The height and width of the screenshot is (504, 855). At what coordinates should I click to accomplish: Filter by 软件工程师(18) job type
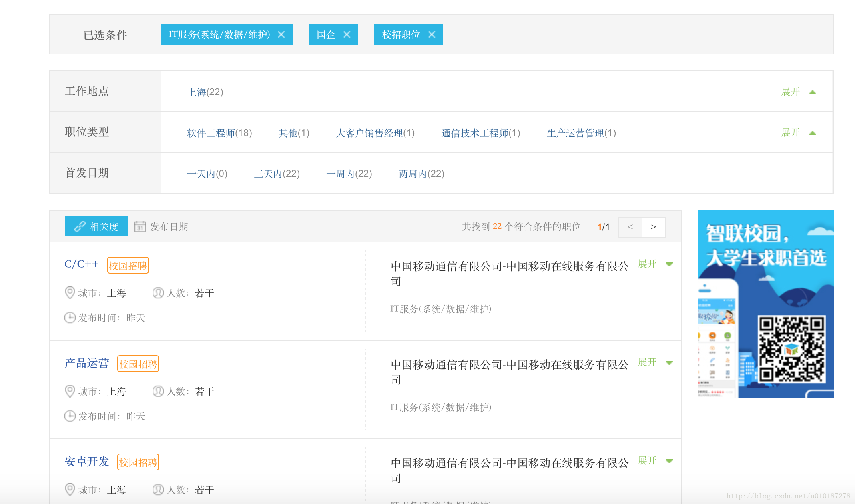pos(219,133)
